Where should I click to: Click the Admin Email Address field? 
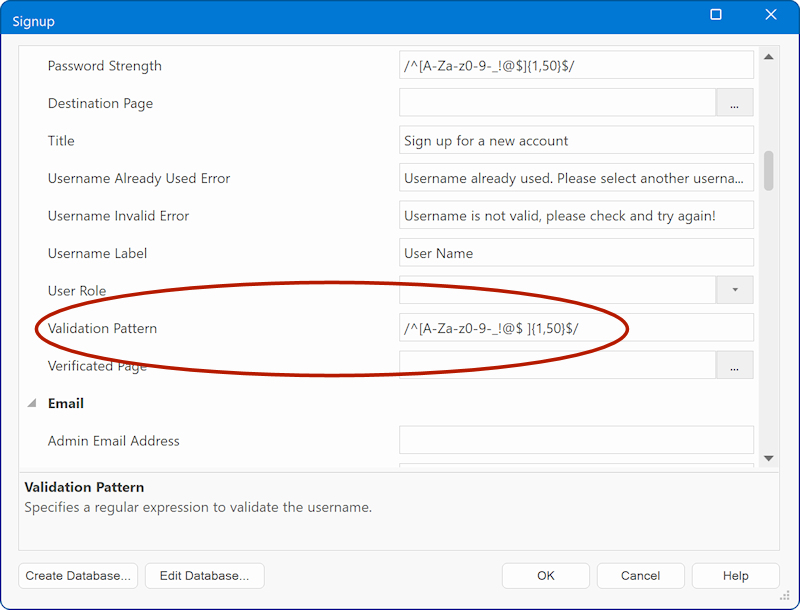click(x=575, y=441)
